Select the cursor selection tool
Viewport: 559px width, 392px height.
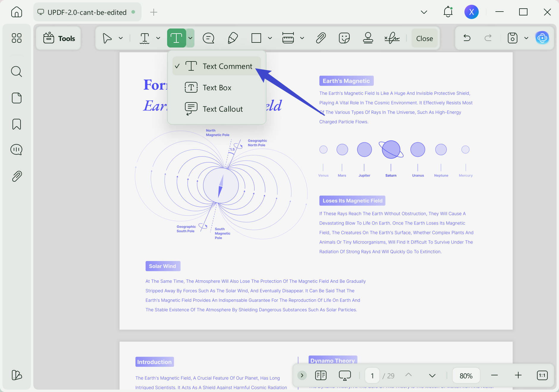107,38
